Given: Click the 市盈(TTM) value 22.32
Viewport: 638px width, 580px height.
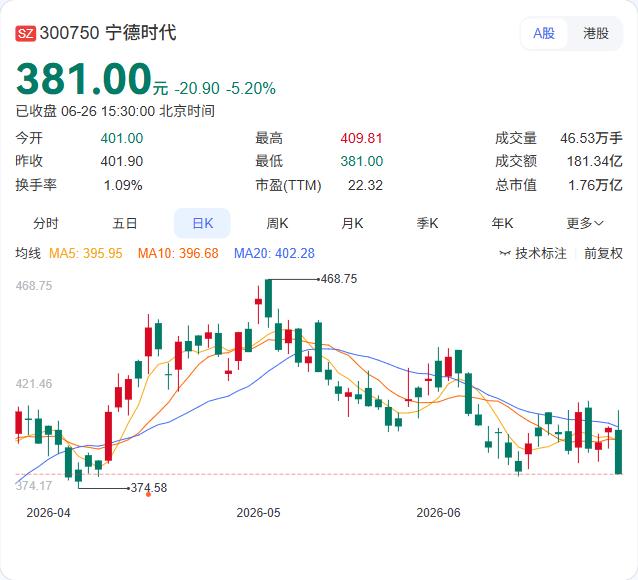Looking at the screenshot, I should click(365, 185).
